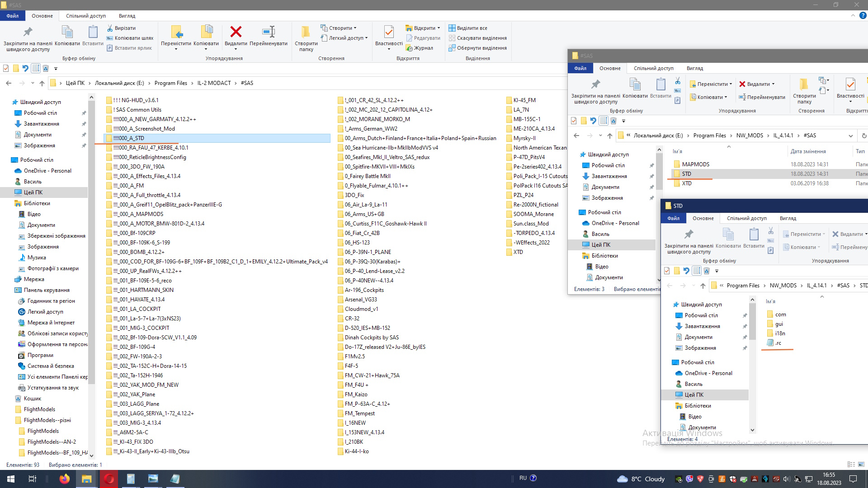Expand the ribbon Open dropdown arrow
The width and height of the screenshot is (868, 488).
439,28
